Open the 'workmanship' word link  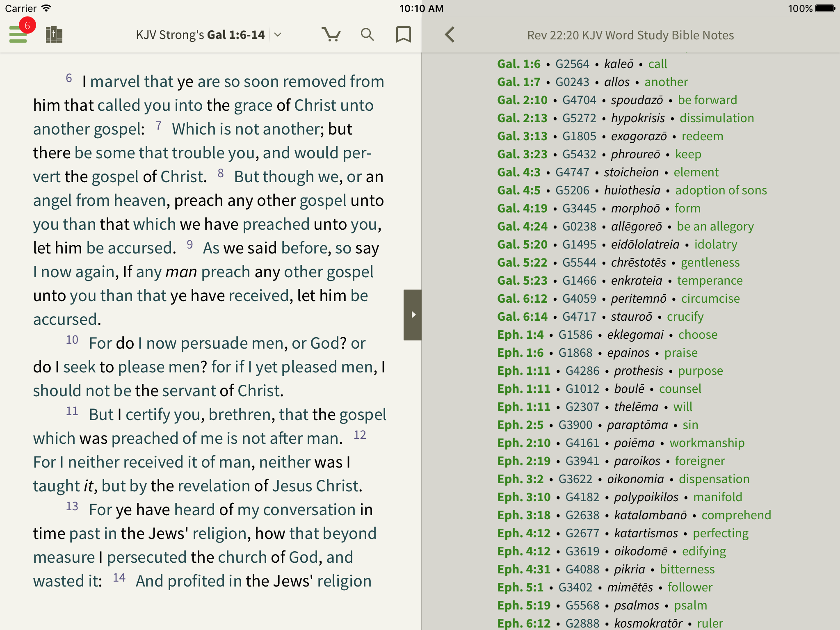[707, 443]
